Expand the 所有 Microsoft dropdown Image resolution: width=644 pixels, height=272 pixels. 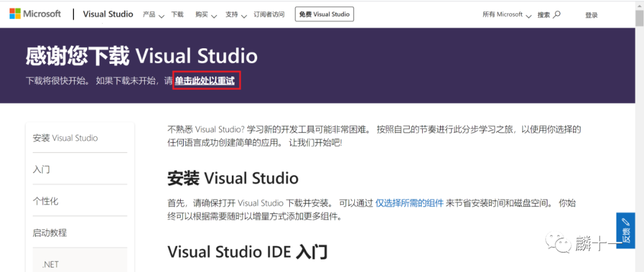coord(507,15)
